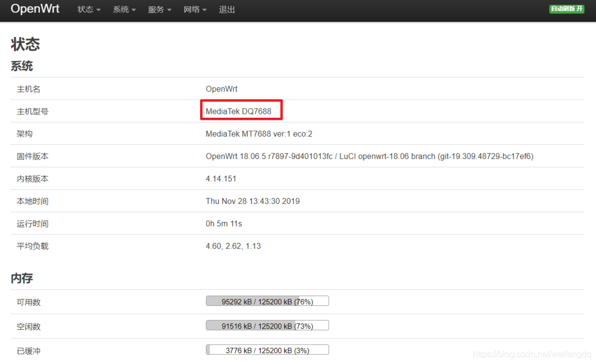Click the 可用数 memory bar showing 76%
596x364 pixels.
coord(267,301)
